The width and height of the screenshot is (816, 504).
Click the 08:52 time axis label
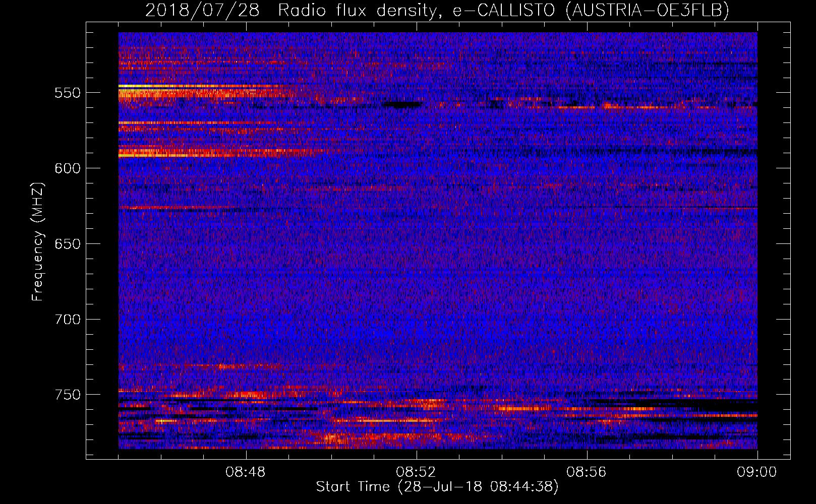[x=417, y=472]
